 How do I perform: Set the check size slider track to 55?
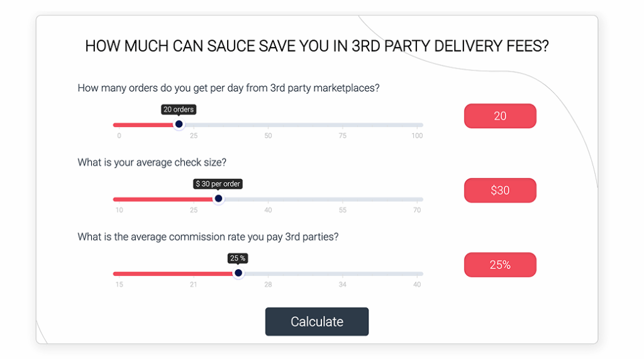[343, 199]
